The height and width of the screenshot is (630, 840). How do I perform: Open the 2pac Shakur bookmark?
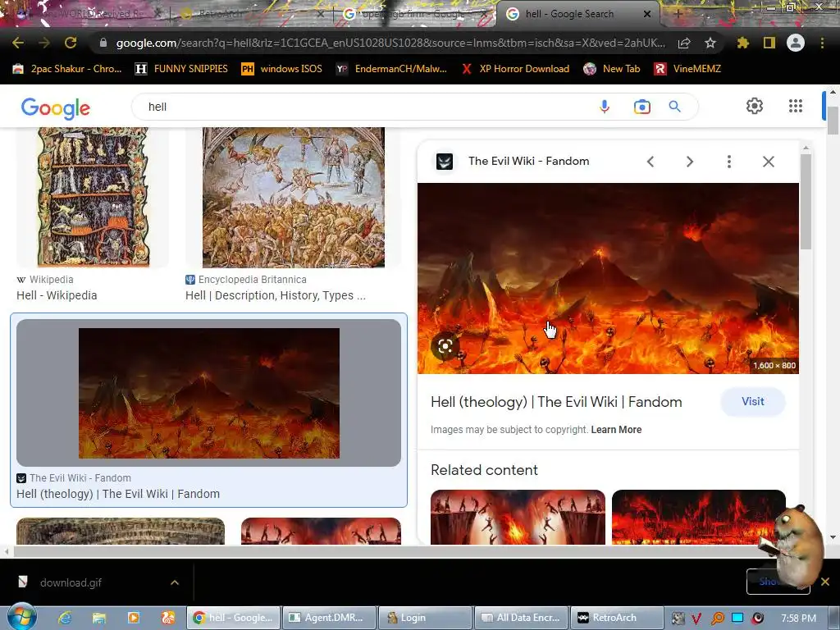pyautogui.click(x=67, y=69)
